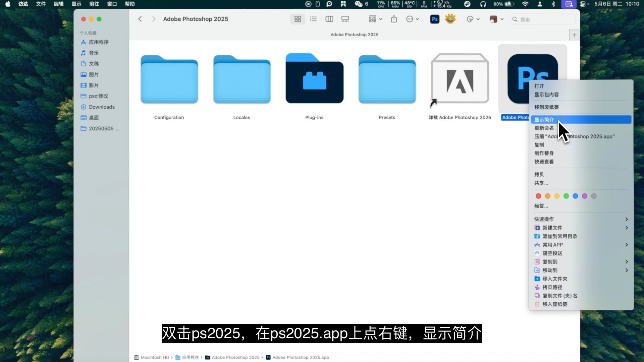
Task: Expand 移动到 submenu
Action: tap(581, 270)
